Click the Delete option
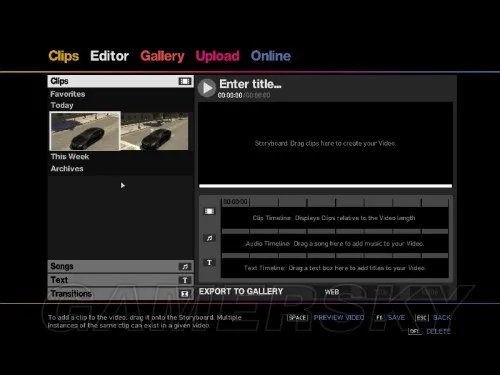500x375 pixels. (438, 331)
